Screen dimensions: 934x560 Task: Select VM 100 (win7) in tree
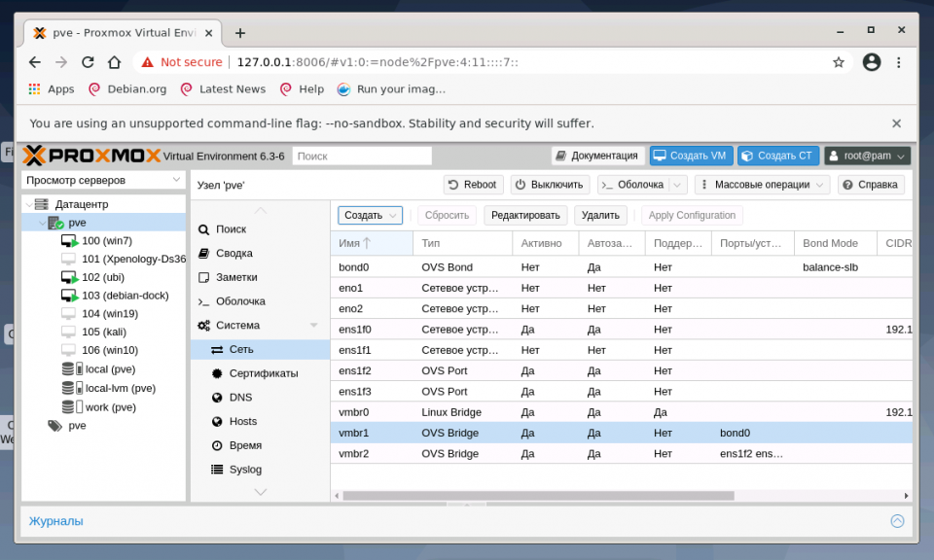pos(106,240)
